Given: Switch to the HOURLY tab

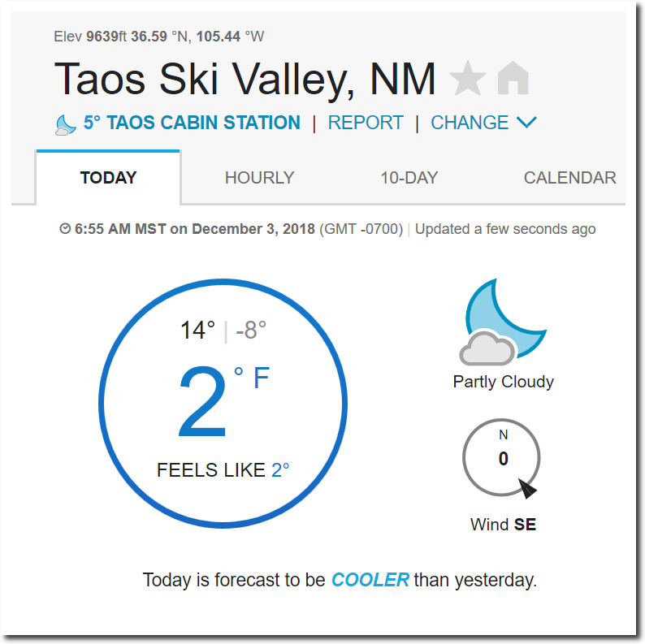Looking at the screenshot, I should point(260,178).
